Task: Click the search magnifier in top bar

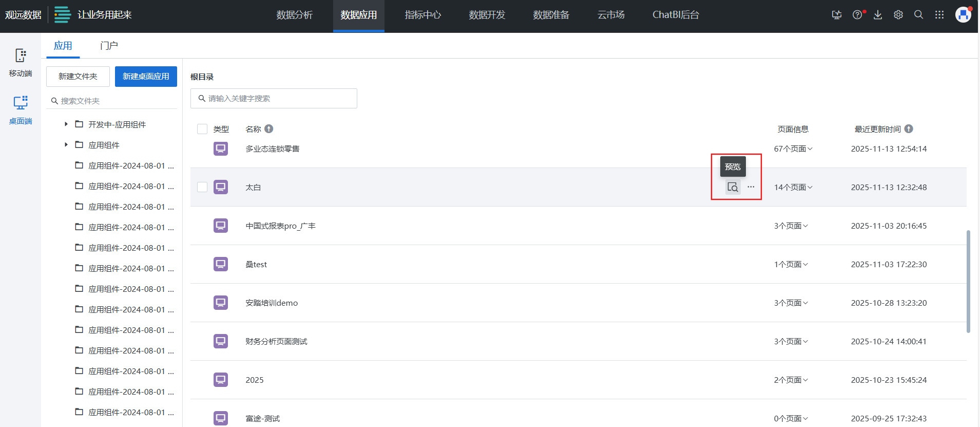Action: [918, 15]
